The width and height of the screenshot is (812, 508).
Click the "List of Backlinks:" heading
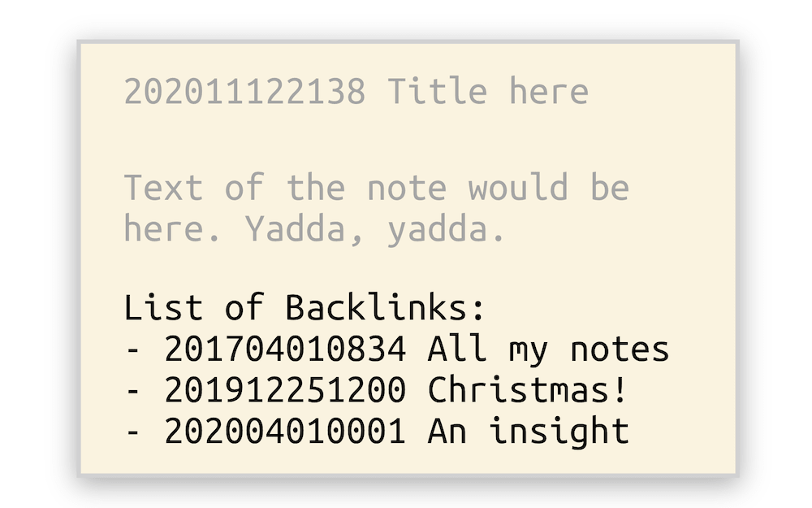click(x=304, y=307)
